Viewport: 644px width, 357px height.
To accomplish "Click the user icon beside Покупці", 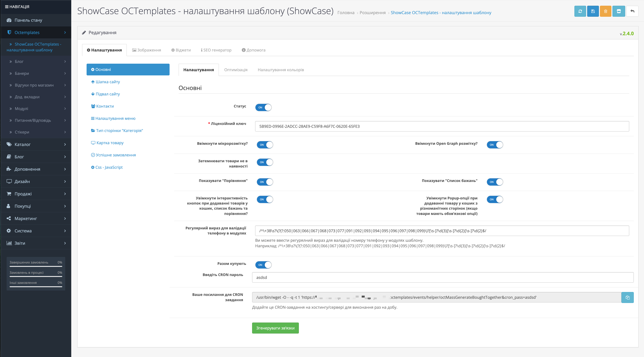I will coord(9,206).
